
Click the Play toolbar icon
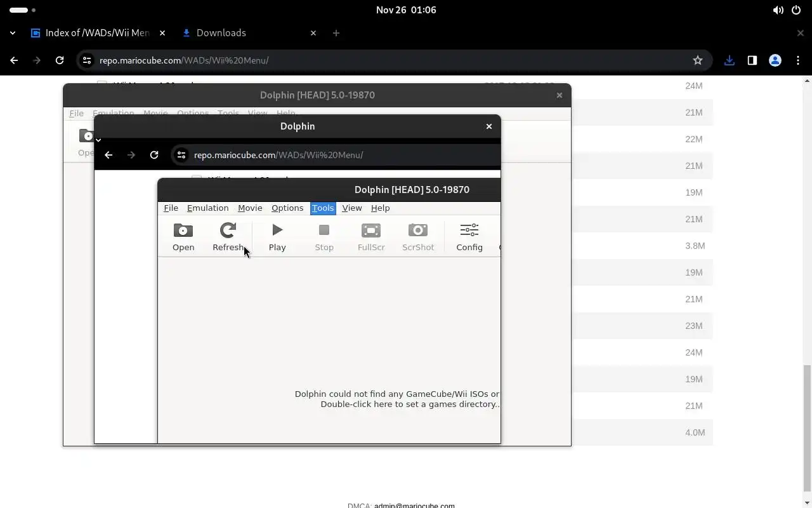pos(277,237)
